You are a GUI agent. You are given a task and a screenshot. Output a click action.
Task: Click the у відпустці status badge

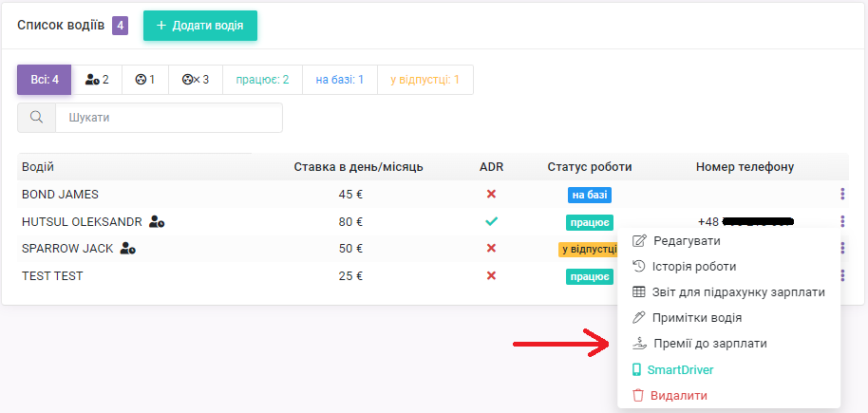[x=588, y=249]
